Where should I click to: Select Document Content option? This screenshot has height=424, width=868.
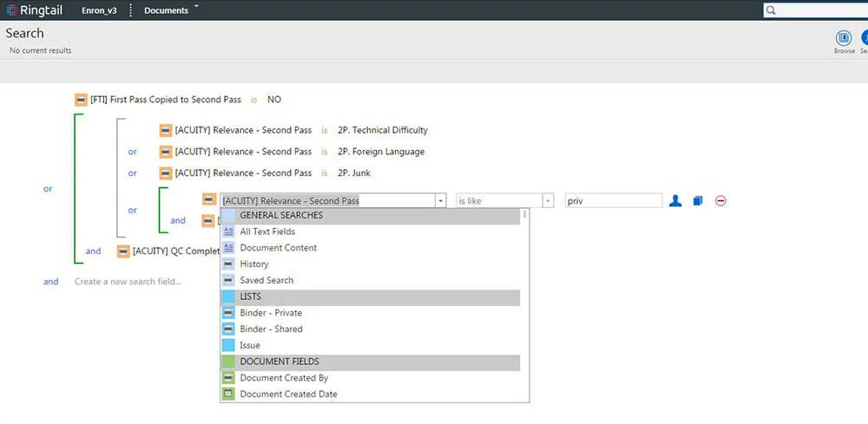tap(371, 248)
